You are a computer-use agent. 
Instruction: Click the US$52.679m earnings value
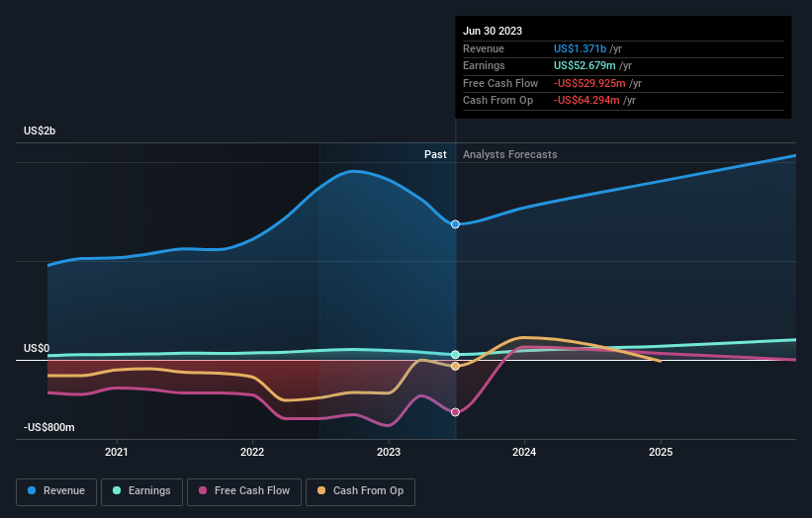585,65
